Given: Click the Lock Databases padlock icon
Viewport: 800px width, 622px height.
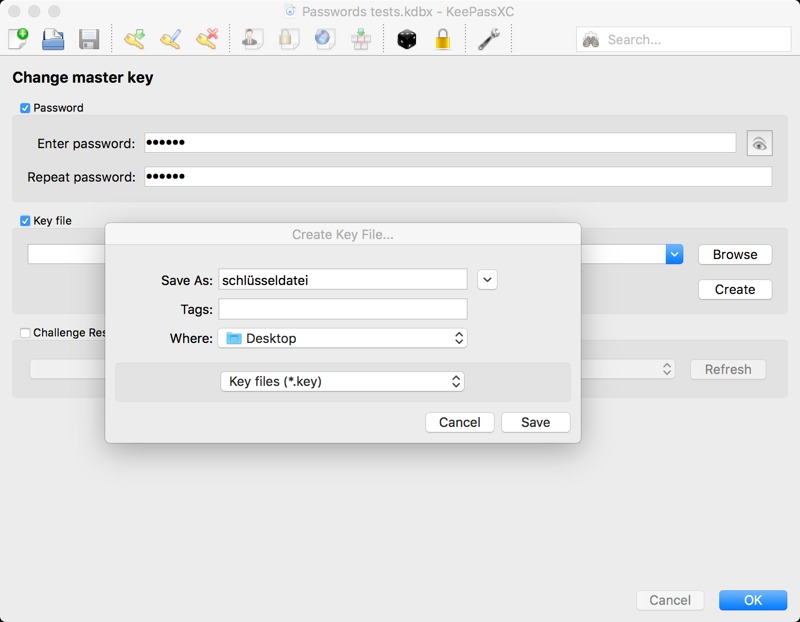Looking at the screenshot, I should point(442,39).
